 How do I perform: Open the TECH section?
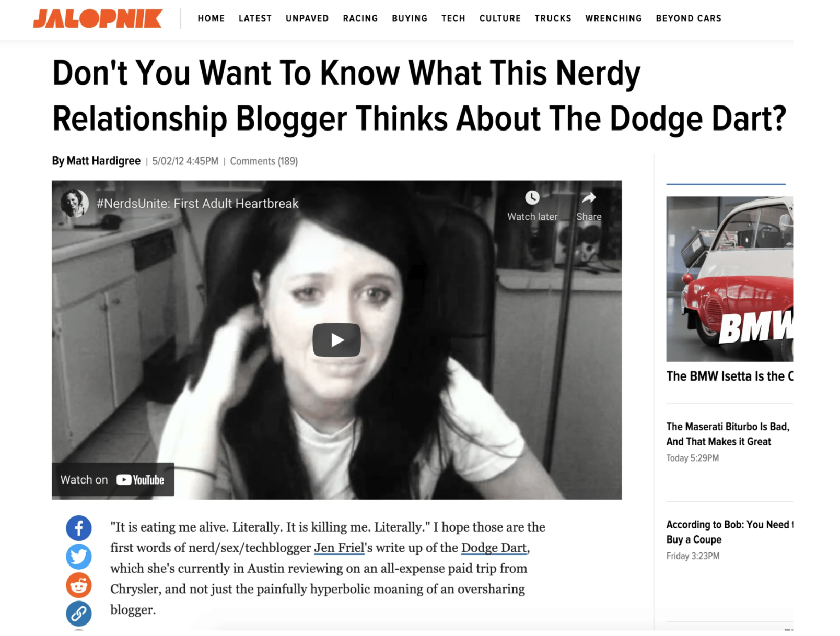pos(453,18)
